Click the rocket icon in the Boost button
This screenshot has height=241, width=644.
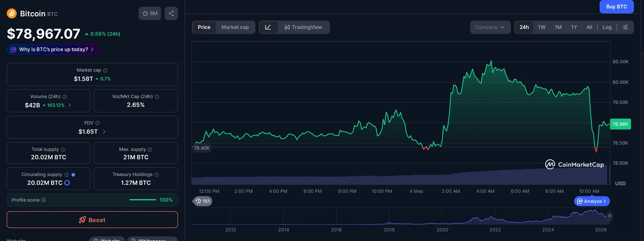(x=82, y=220)
